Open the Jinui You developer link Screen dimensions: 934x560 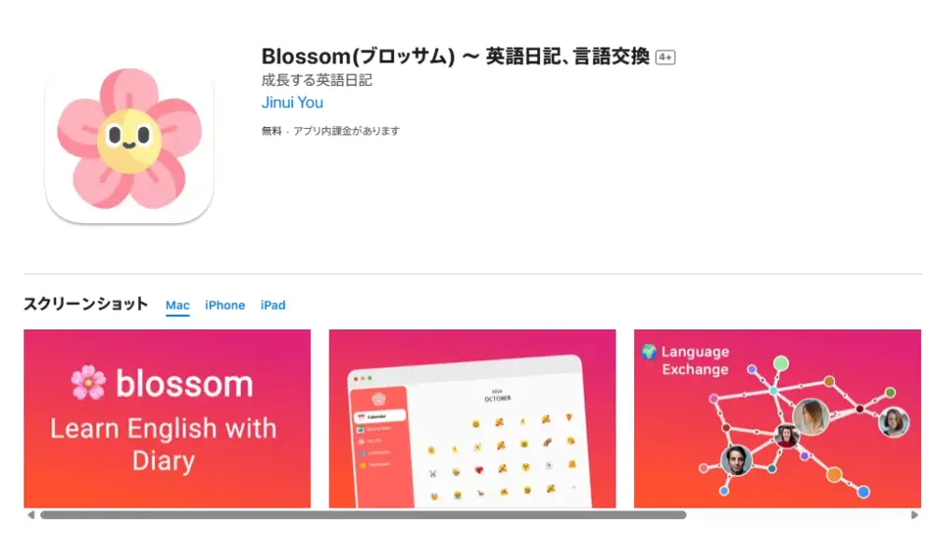(x=291, y=103)
